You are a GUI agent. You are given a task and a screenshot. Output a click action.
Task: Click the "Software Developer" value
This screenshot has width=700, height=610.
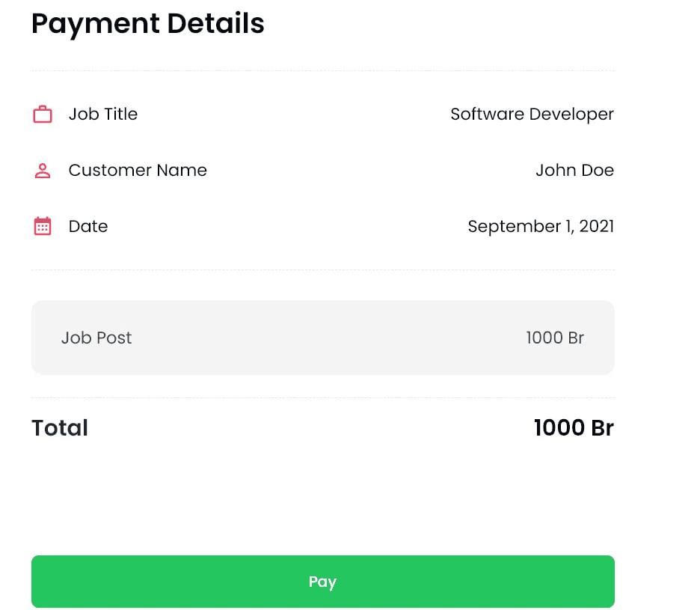(532, 115)
